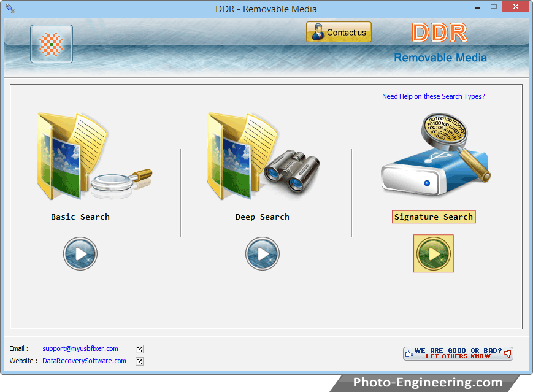Start Deep Search with its play button
533x392 pixels.
click(x=263, y=253)
